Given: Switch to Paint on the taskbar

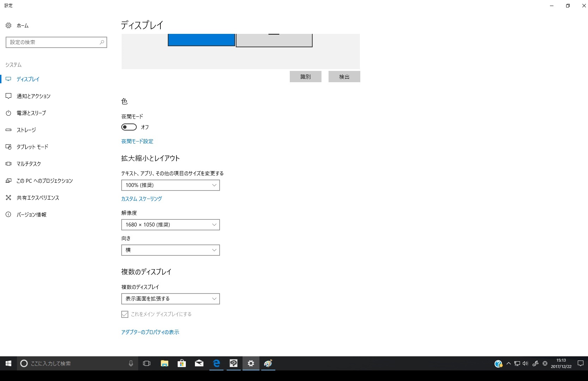Looking at the screenshot, I should click(x=268, y=363).
